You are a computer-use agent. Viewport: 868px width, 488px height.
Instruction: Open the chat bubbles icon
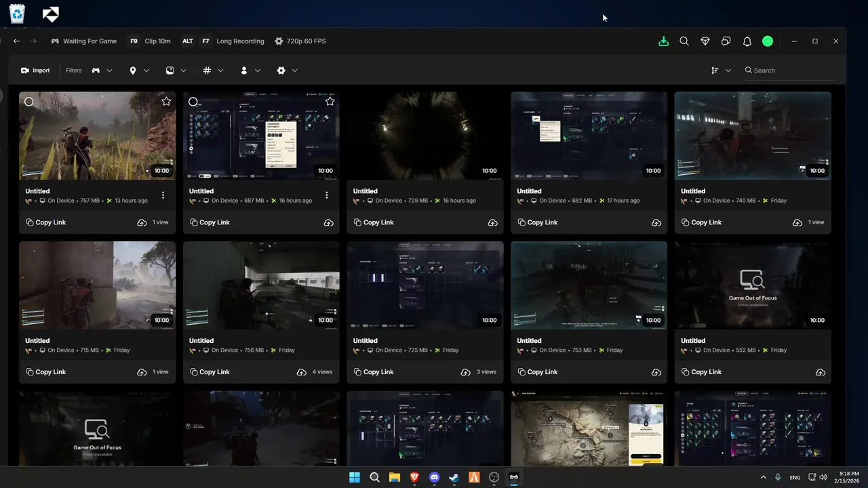(726, 41)
